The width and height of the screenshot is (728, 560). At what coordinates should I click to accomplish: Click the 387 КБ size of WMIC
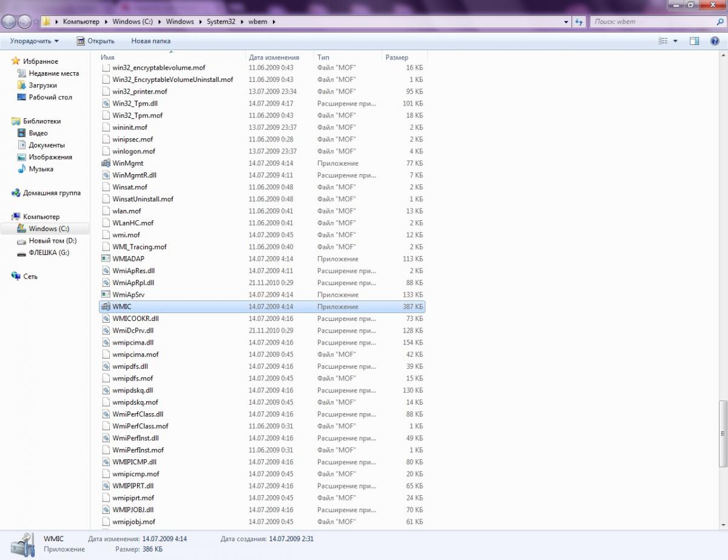[413, 307]
